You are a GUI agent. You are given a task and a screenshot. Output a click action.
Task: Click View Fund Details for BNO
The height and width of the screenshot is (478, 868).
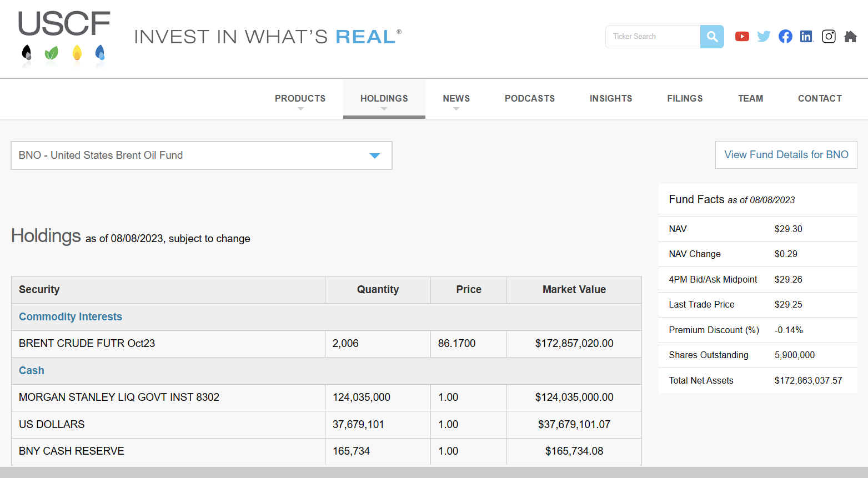786,155
